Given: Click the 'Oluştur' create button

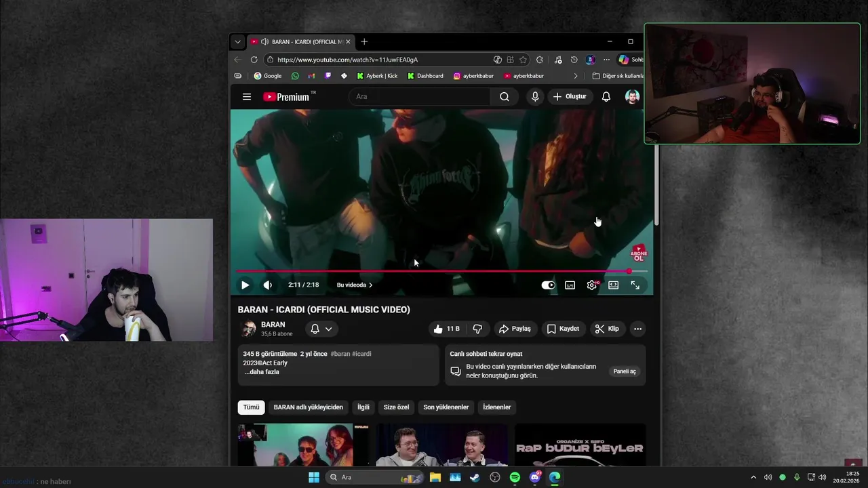Looking at the screenshot, I should point(570,97).
